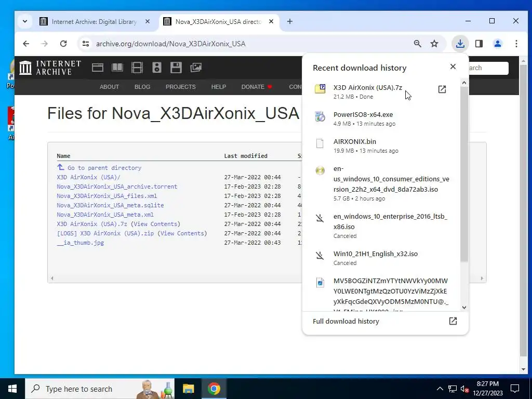Click the download popup scrollbar up arrow
The image size is (532, 399).
point(464,83)
